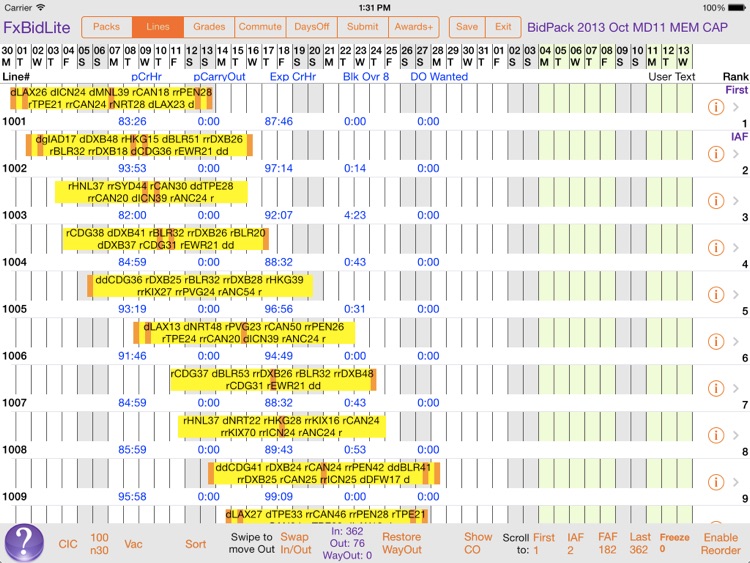Tap the Exit button
This screenshot has height=563, width=750.
(503, 27)
